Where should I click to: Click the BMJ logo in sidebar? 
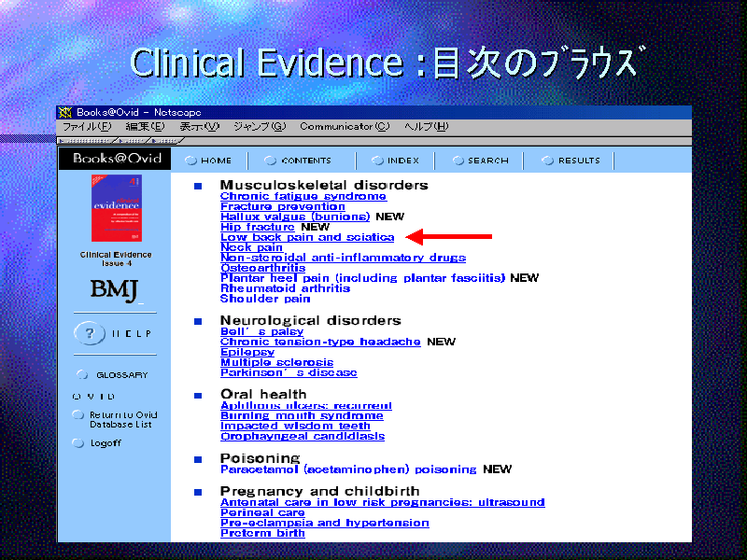tap(115, 289)
